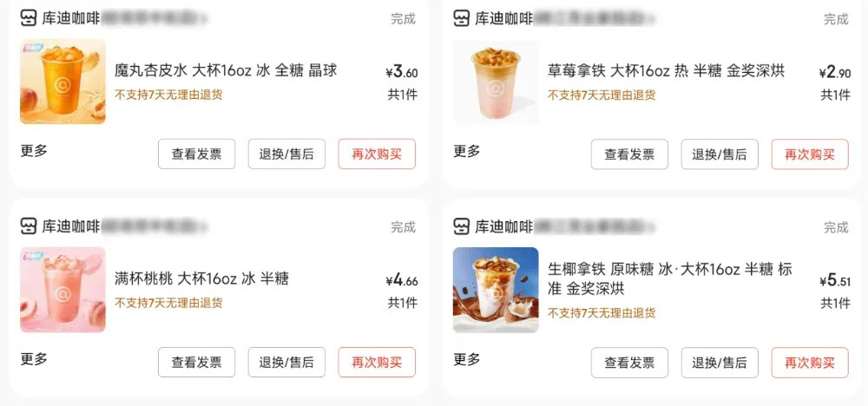Tap store icon on coconut latte order
Screen dimensions: 868x406
pyautogui.click(x=461, y=226)
